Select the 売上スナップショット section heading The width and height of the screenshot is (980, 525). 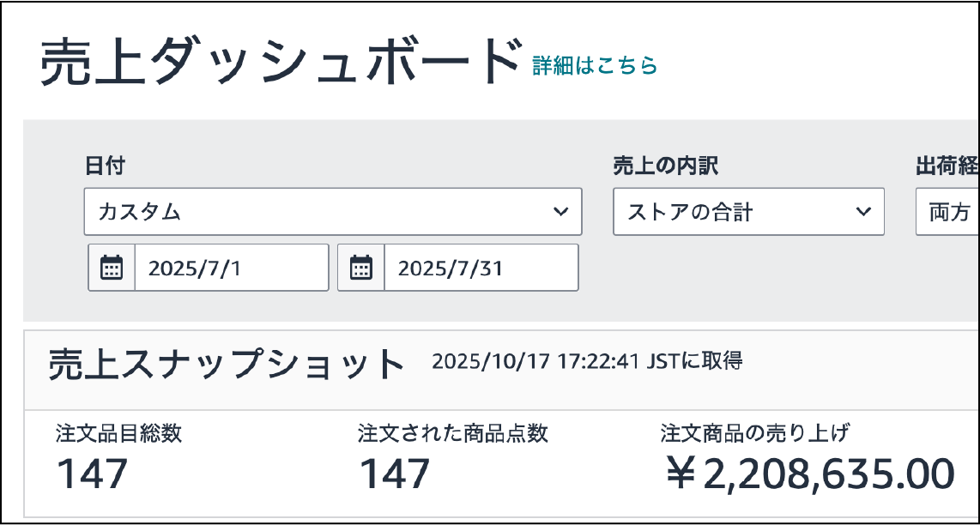pyautogui.click(x=227, y=364)
